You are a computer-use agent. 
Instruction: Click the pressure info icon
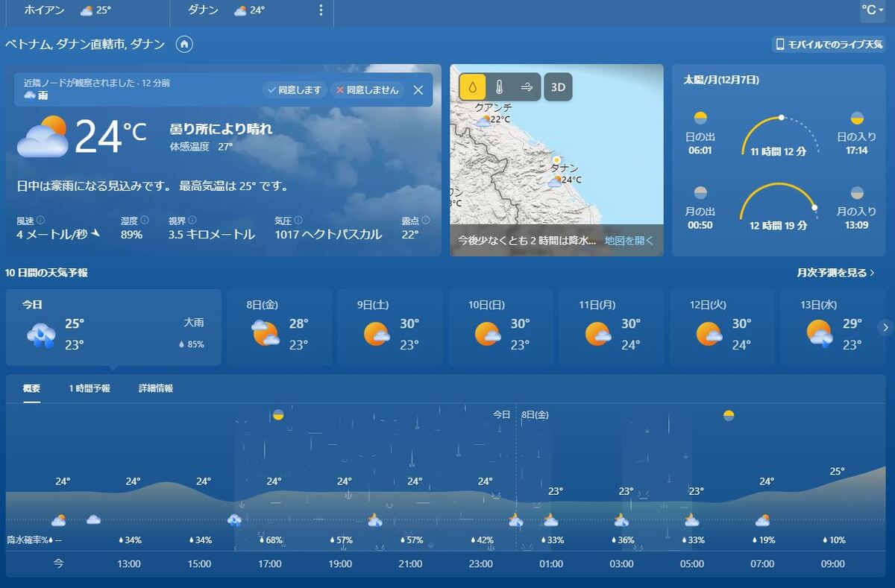click(x=298, y=221)
